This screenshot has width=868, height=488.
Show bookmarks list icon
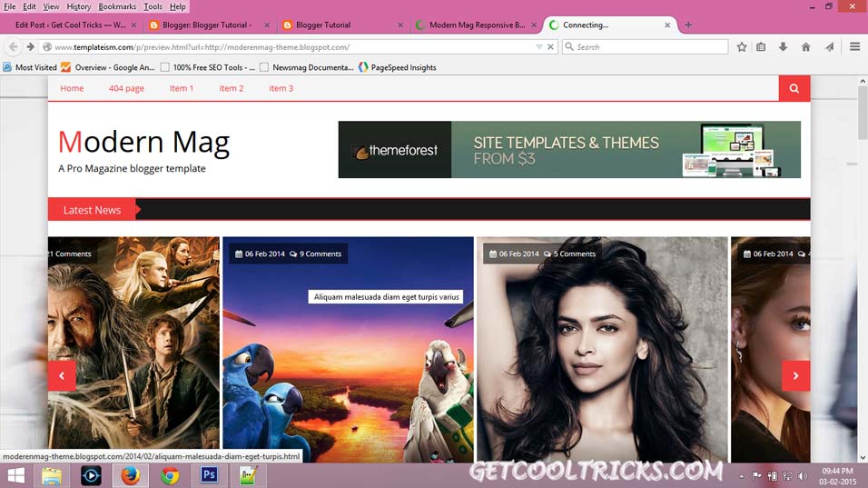(x=761, y=47)
